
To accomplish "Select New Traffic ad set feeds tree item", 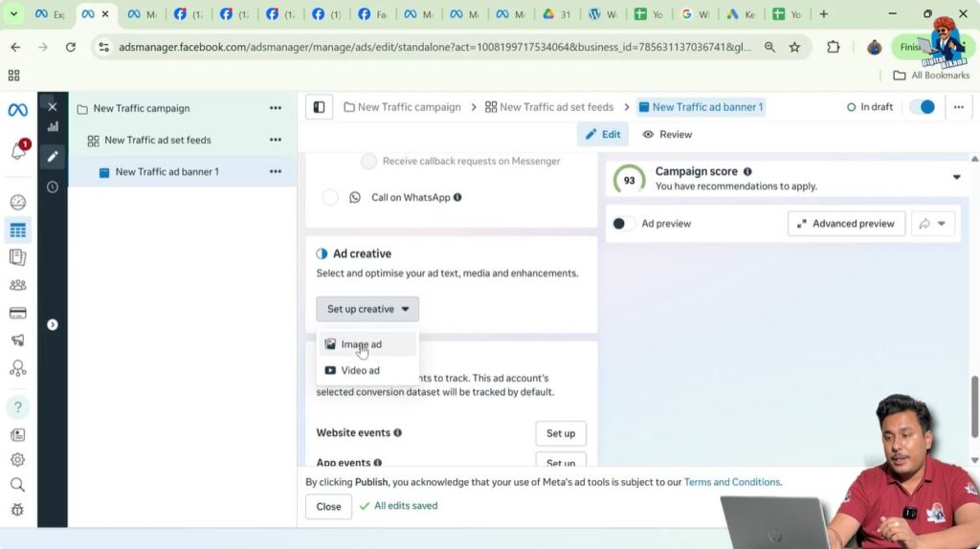I will tap(157, 141).
